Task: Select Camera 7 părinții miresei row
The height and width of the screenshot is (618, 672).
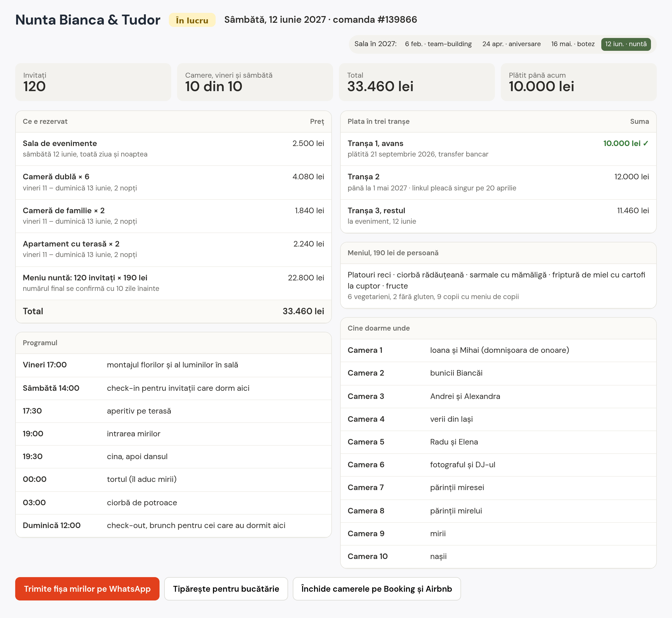Action: coord(498,488)
